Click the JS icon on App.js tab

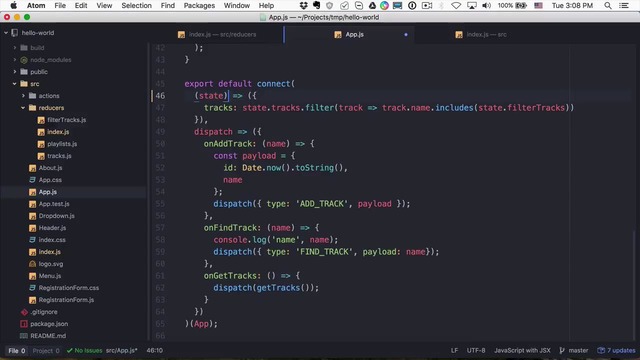pos(338,35)
